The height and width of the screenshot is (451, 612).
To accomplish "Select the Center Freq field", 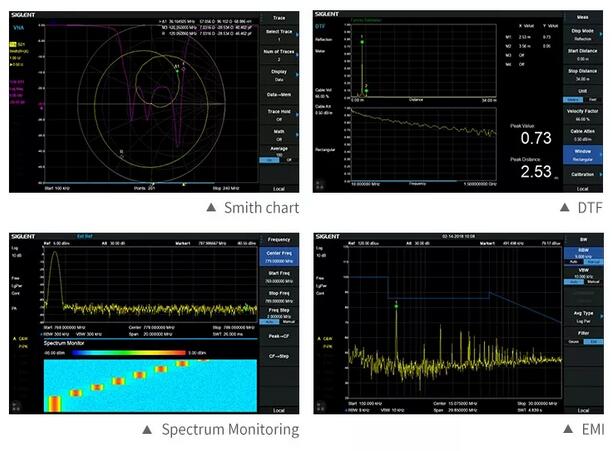I will click(x=278, y=256).
